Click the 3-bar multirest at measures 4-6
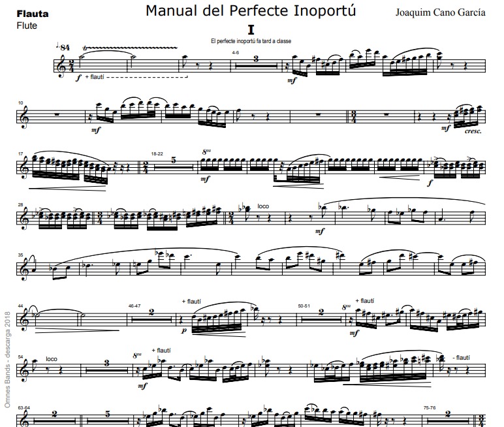 click(256, 63)
